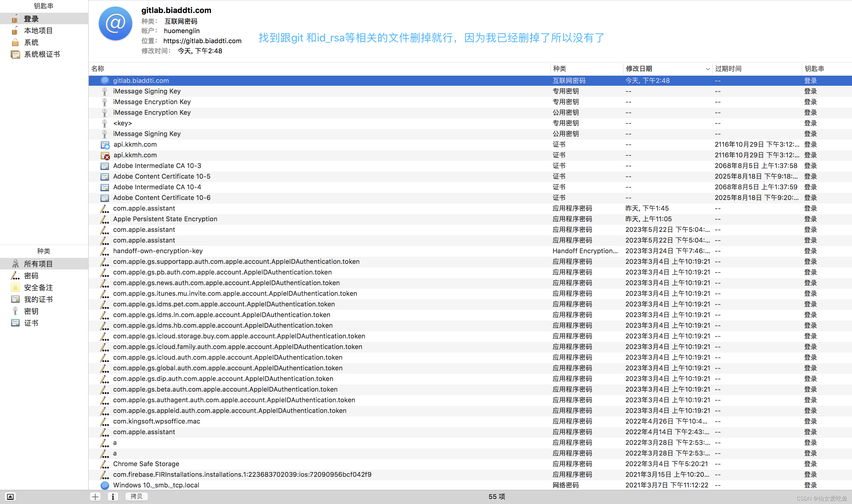
Task: Select the Adobe Content Certificate 10-6 row
Action: pyautogui.click(x=470, y=198)
